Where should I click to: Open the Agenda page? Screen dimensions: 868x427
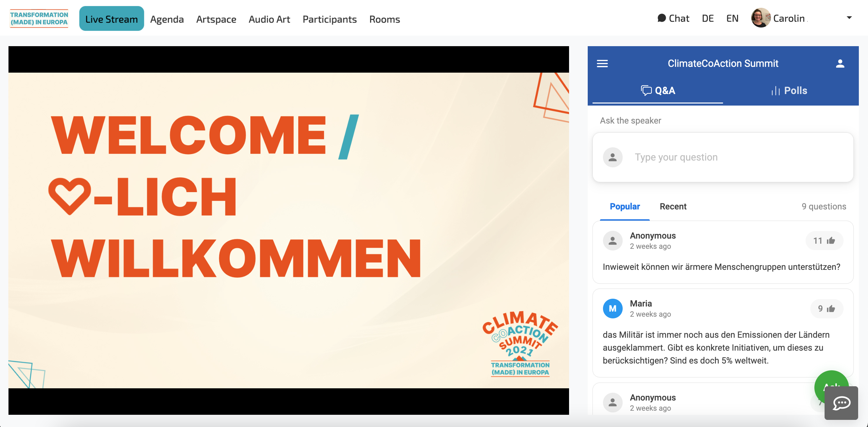[x=167, y=19]
